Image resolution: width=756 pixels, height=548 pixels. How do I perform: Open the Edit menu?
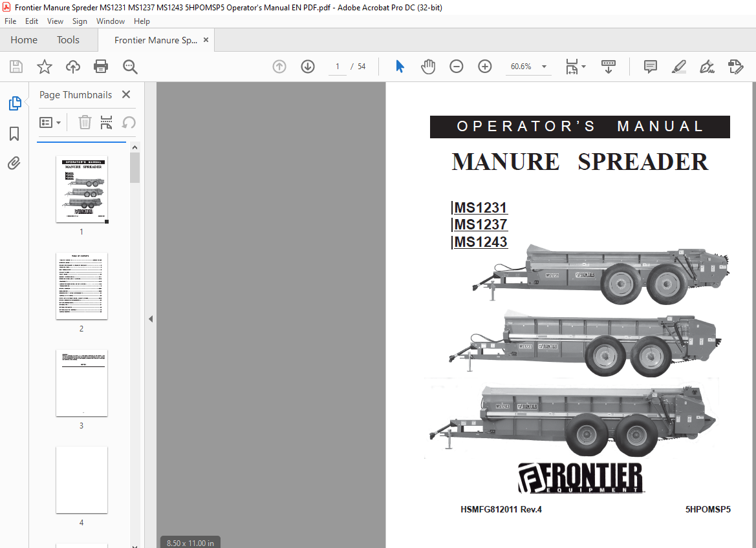coord(31,21)
